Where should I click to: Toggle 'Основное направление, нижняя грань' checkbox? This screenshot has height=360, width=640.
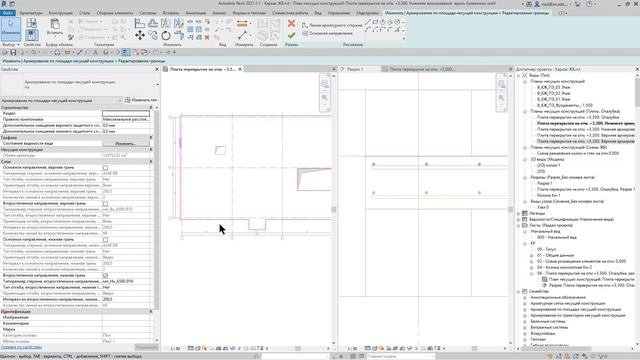tap(105, 240)
